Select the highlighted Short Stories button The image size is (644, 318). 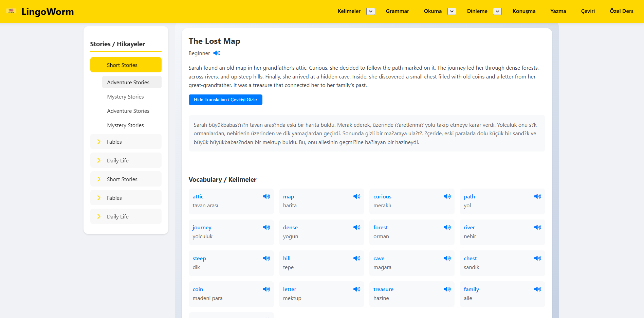[x=125, y=65]
